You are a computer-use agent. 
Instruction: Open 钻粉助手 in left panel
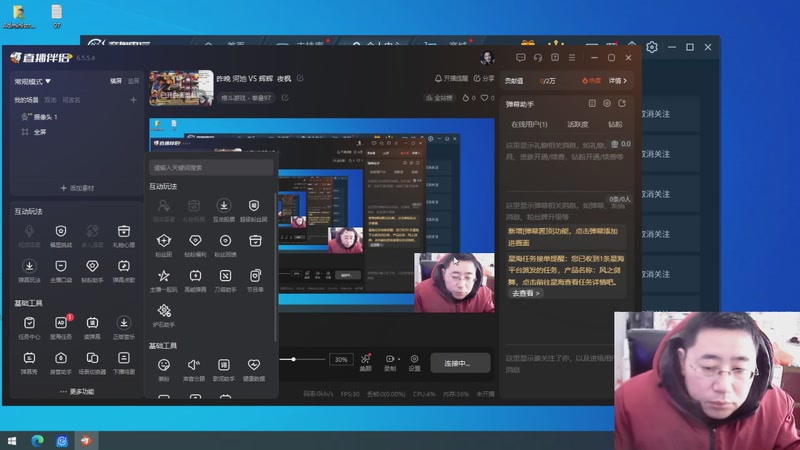[92, 270]
